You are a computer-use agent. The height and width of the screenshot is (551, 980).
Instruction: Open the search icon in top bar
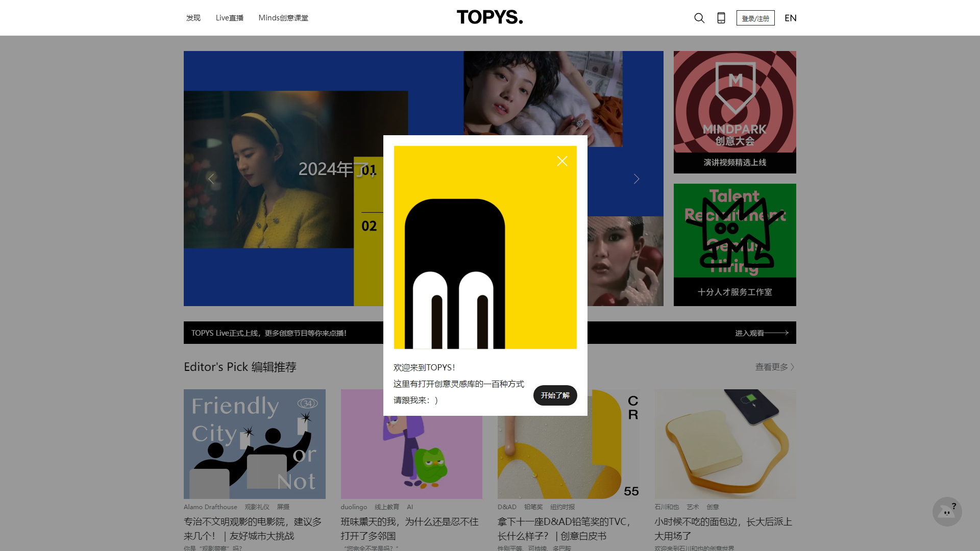(x=699, y=18)
